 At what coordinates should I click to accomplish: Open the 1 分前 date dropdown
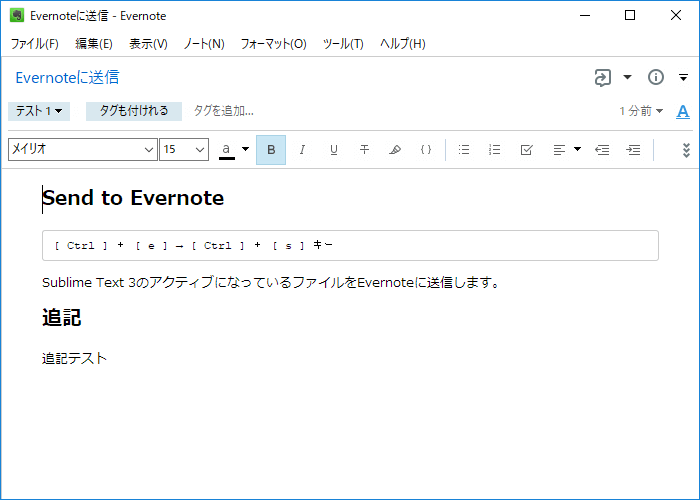(641, 111)
